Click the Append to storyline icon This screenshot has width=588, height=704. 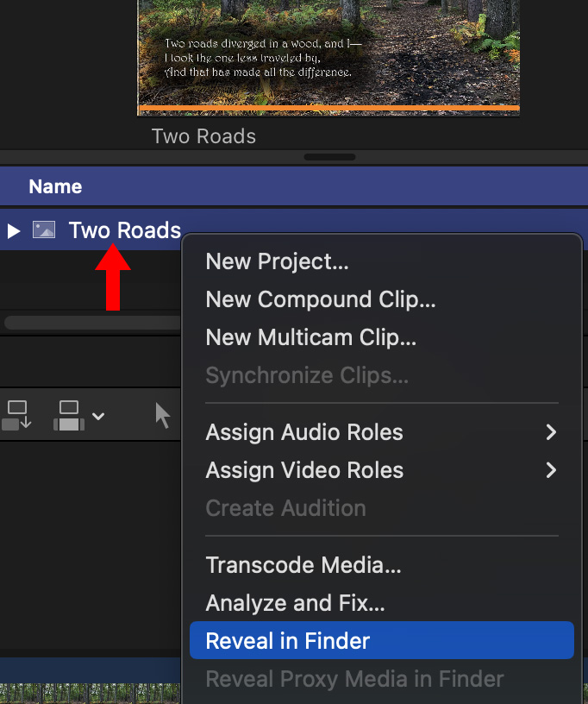[x=17, y=415]
